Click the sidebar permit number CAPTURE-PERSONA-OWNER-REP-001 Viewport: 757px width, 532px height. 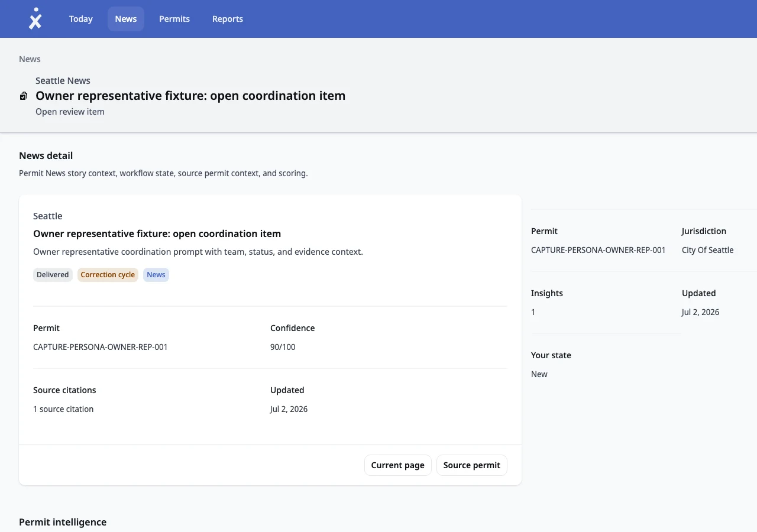pyautogui.click(x=599, y=250)
